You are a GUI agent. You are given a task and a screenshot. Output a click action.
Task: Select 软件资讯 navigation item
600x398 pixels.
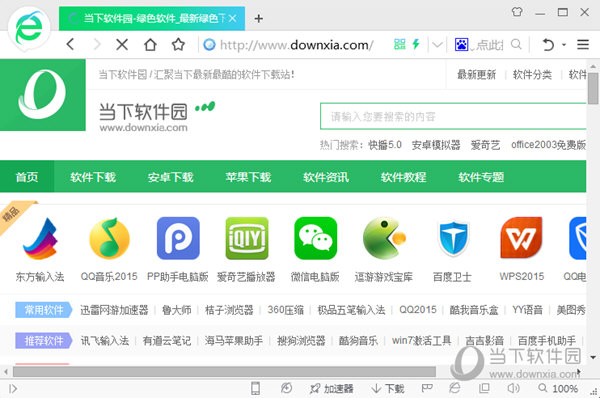(326, 177)
